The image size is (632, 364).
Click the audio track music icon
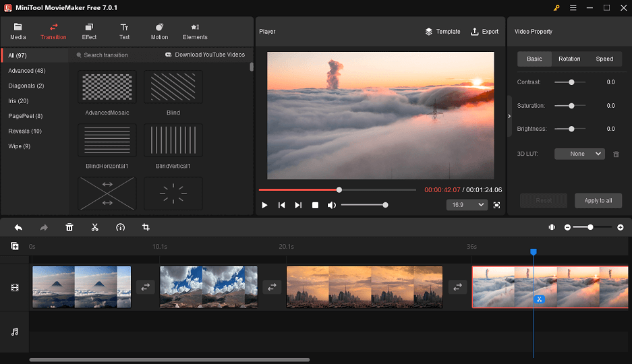[x=15, y=332]
